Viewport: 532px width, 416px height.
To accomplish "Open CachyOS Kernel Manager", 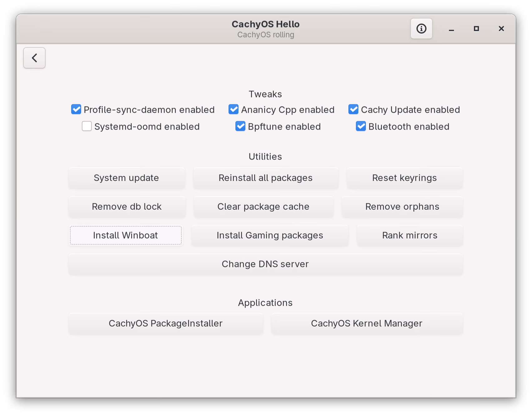I will coord(367,323).
